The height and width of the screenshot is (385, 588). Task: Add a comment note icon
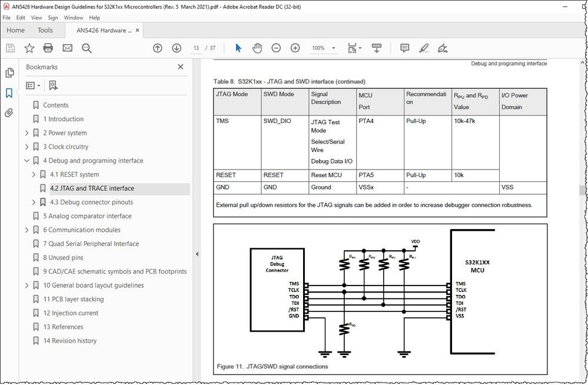(x=404, y=48)
